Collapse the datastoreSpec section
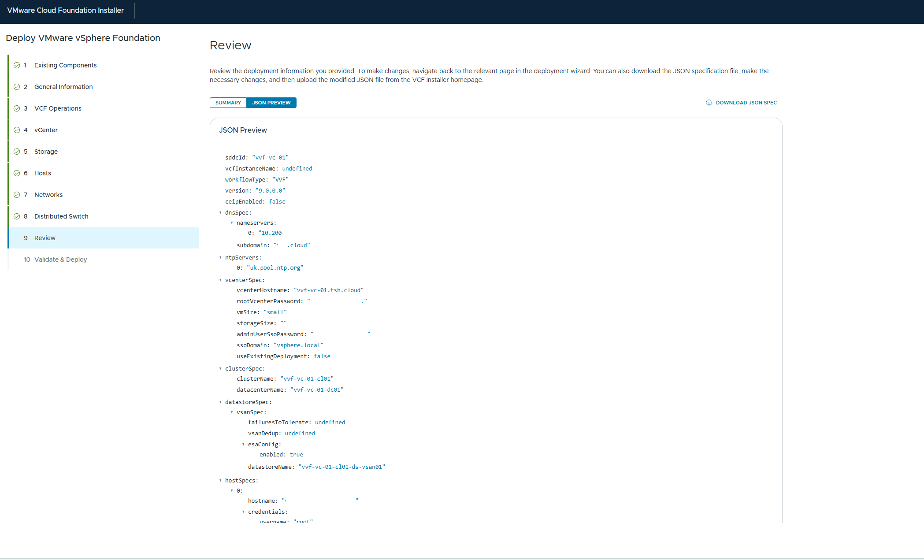Viewport: 924px width, 560px height. (220, 402)
